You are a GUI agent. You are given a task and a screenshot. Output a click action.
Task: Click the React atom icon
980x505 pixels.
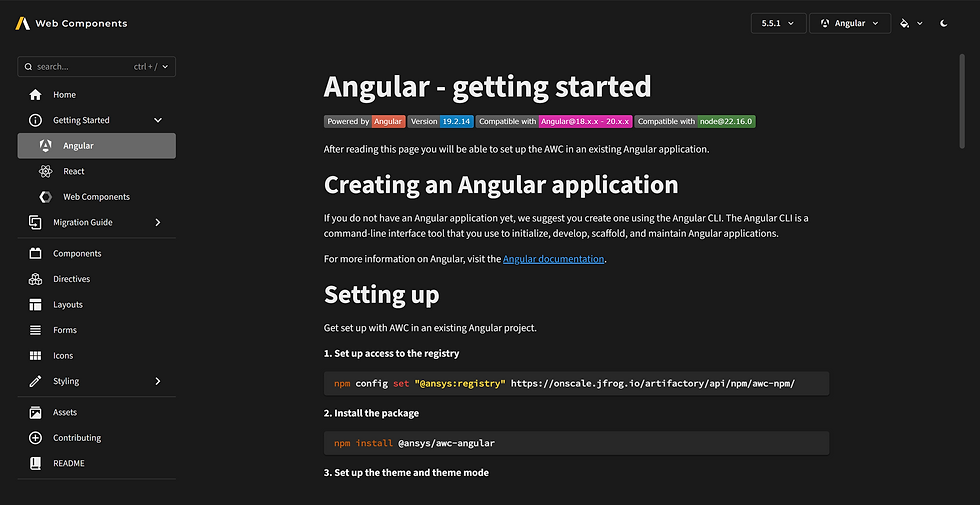(x=45, y=171)
